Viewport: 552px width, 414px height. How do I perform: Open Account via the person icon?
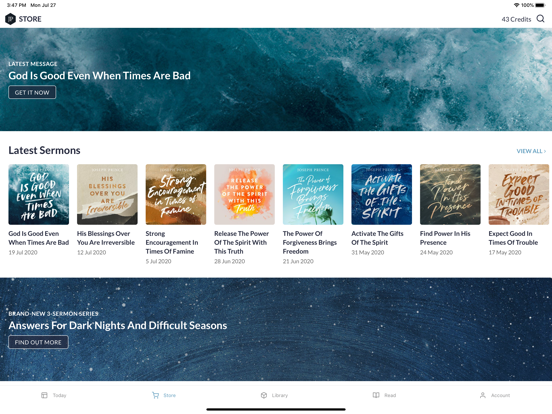pyautogui.click(x=483, y=395)
